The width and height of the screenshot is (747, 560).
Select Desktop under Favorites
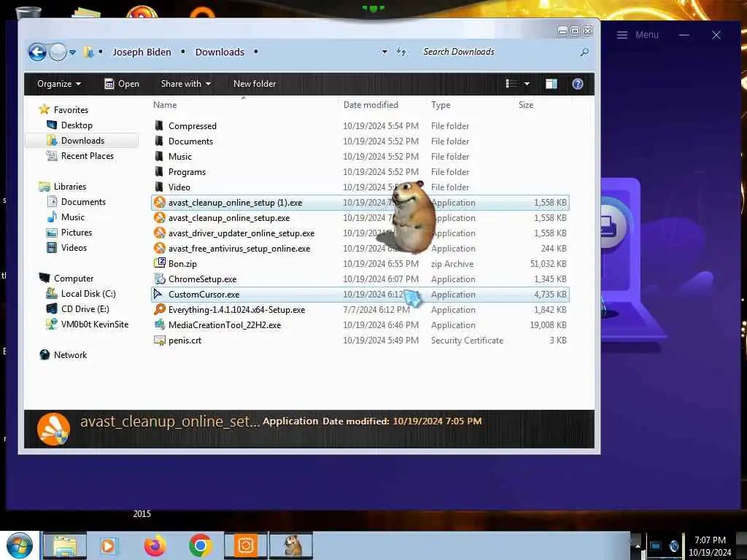coord(77,125)
